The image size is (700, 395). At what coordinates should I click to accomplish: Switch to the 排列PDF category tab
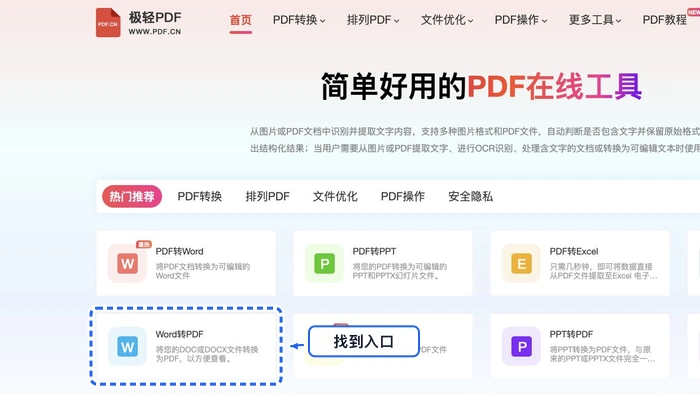(x=267, y=196)
